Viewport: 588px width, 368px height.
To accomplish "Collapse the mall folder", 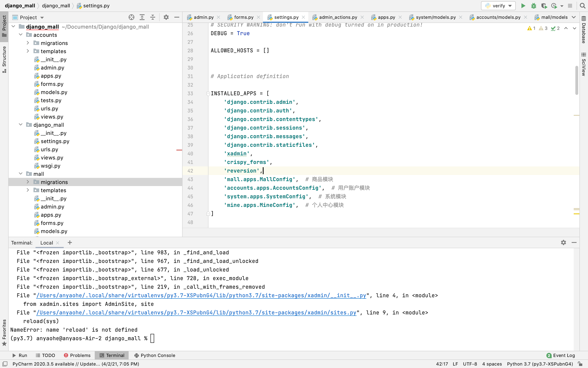I will tap(21, 174).
